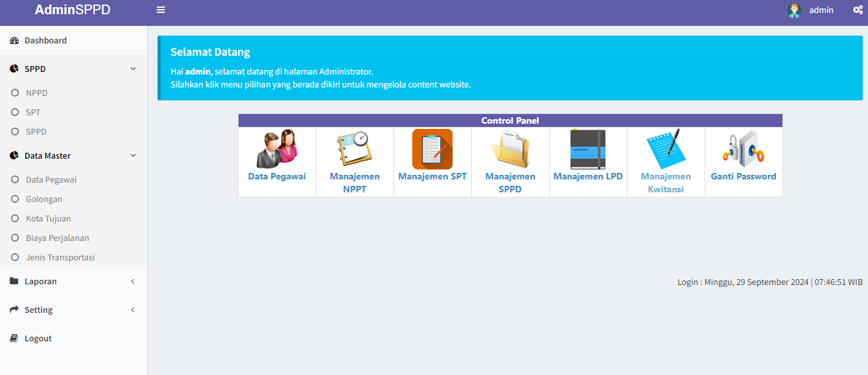Image resolution: width=868 pixels, height=375 pixels.
Task: Click the Manajemen LPD notebook icon
Action: click(x=588, y=149)
